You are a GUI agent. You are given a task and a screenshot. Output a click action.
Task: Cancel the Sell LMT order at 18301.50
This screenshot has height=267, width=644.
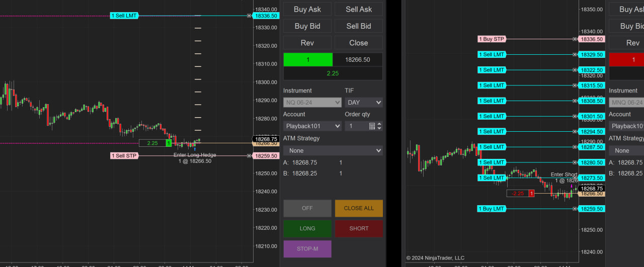pyautogui.click(x=575, y=116)
